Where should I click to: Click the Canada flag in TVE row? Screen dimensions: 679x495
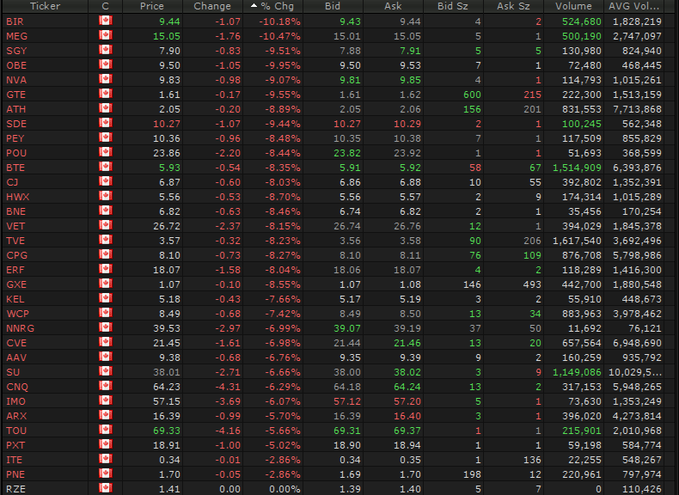[105, 240]
